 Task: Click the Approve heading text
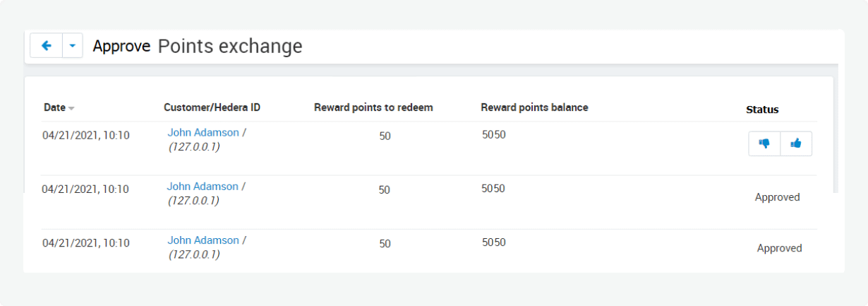tap(121, 47)
